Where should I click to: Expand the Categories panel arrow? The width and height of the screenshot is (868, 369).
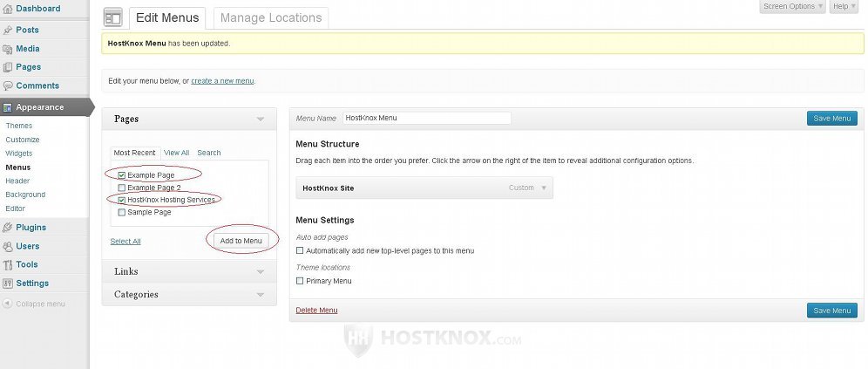[261, 295]
